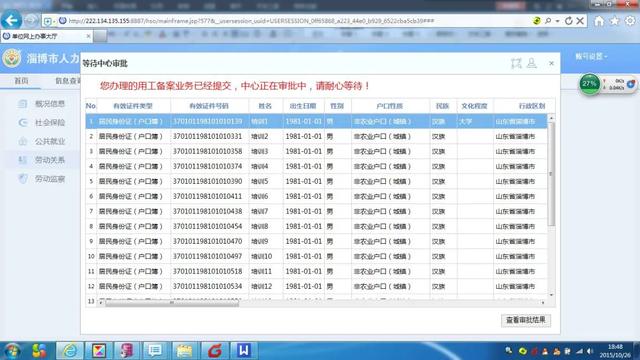Open the folder icon on the taskbar
This screenshot has height=360, width=640.
point(184,351)
